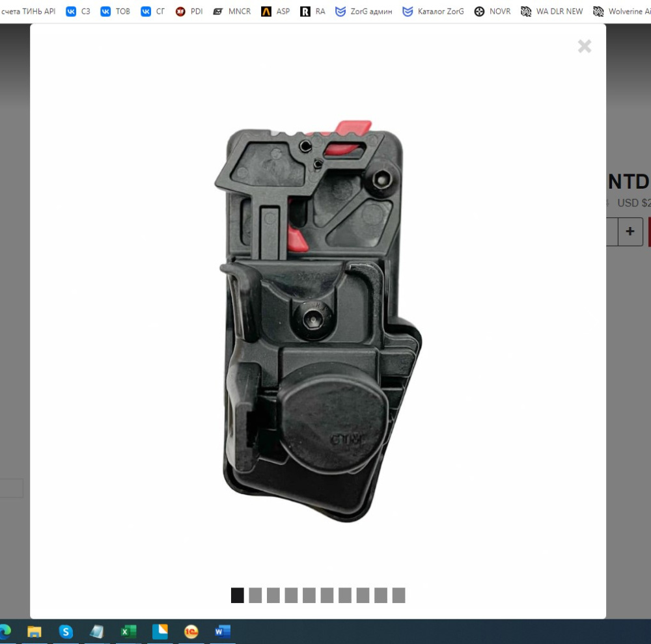This screenshot has height=644, width=651.
Task: Open the 1C application in taskbar
Action: [191, 632]
